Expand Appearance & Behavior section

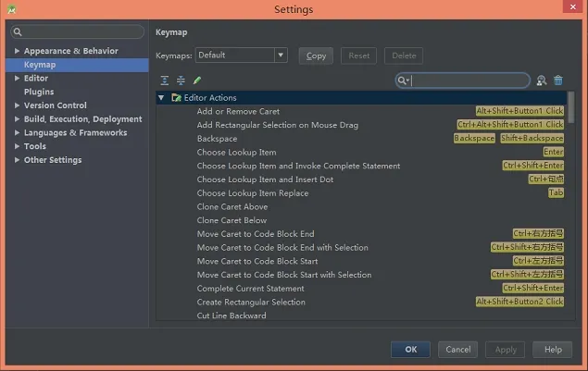(17, 51)
